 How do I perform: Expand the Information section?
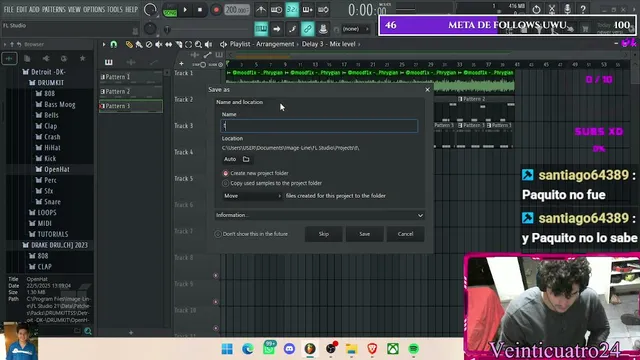pos(320,215)
